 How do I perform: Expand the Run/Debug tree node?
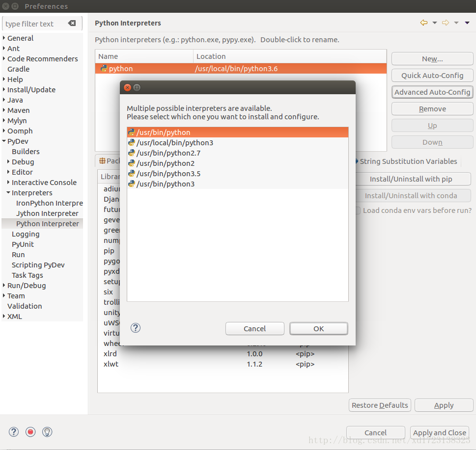click(4, 285)
